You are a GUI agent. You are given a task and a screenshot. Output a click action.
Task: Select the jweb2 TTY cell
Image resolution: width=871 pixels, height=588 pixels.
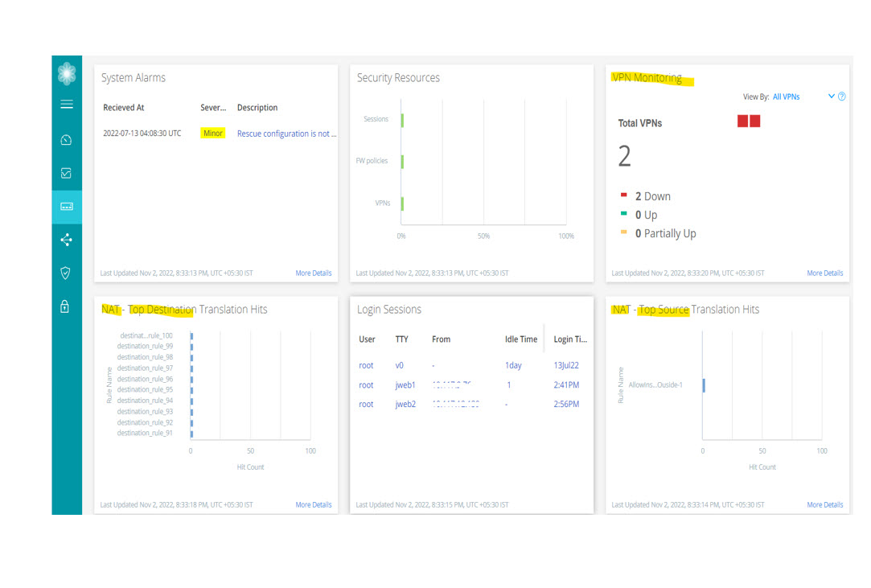(405, 404)
